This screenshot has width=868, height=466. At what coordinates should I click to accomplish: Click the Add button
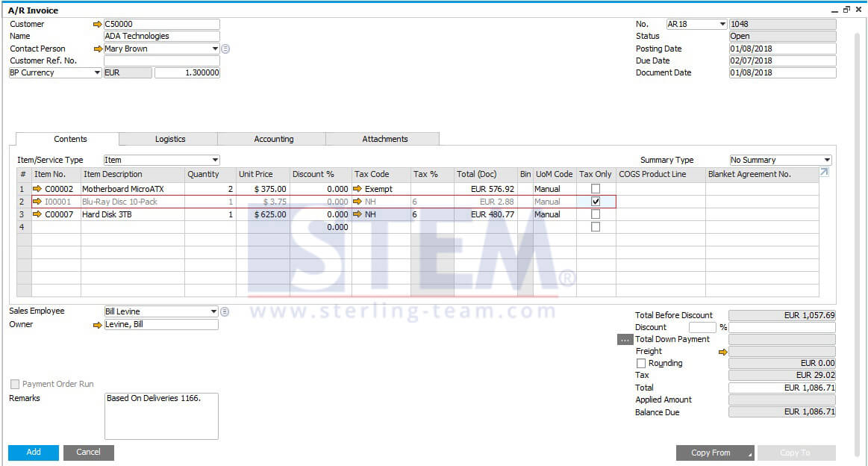(34, 452)
